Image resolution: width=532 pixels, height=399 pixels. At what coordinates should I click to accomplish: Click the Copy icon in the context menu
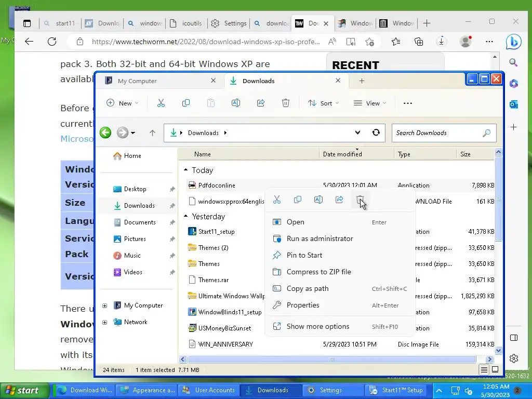pos(298,199)
